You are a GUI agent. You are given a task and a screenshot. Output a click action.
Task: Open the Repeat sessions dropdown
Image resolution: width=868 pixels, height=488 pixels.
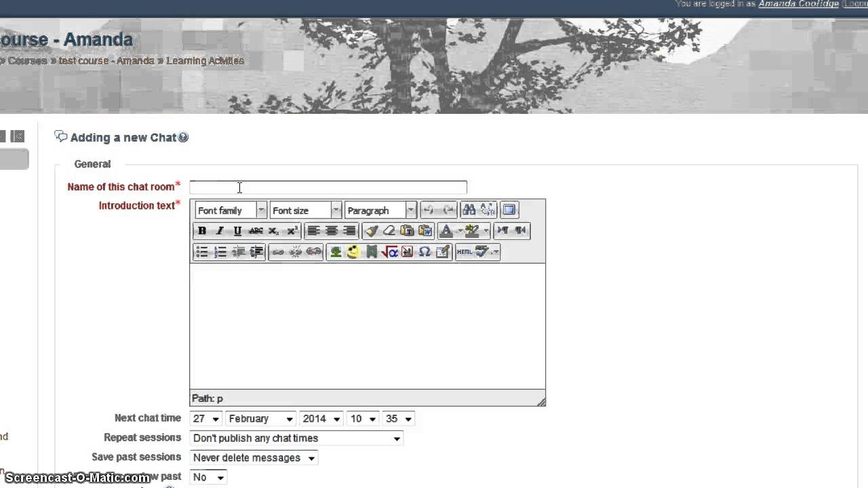(296, 439)
